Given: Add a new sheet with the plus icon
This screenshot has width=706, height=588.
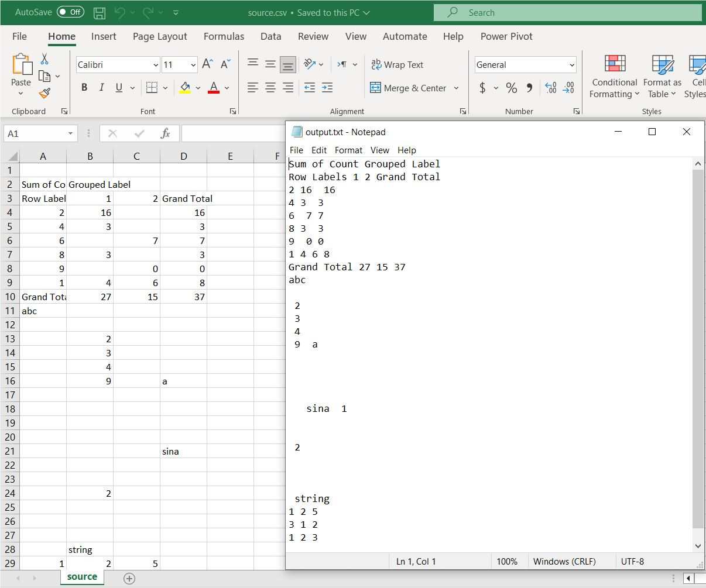Looking at the screenshot, I should (129, 578).
